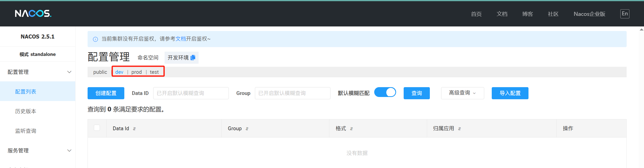Select the test namespace tab
This screenshot has width=644, height=168.
point(154,72)
